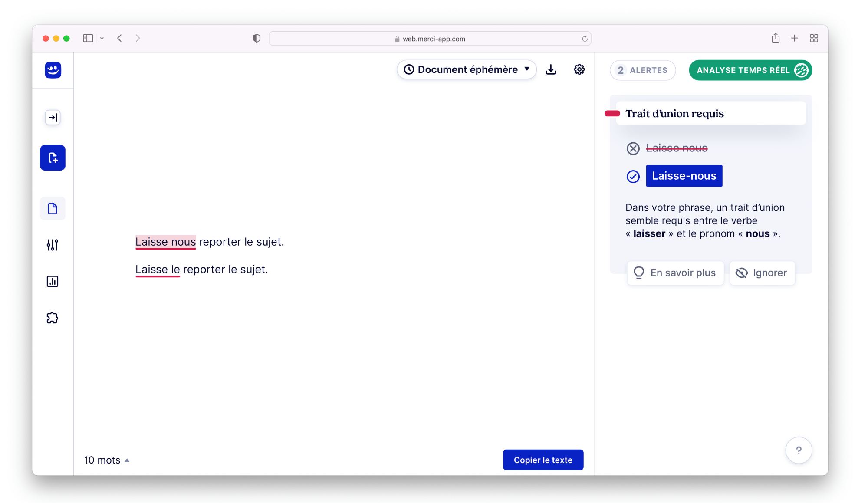Click En savoir plus for rule details
Screen dimensions: 868x503
coord(675,273)
